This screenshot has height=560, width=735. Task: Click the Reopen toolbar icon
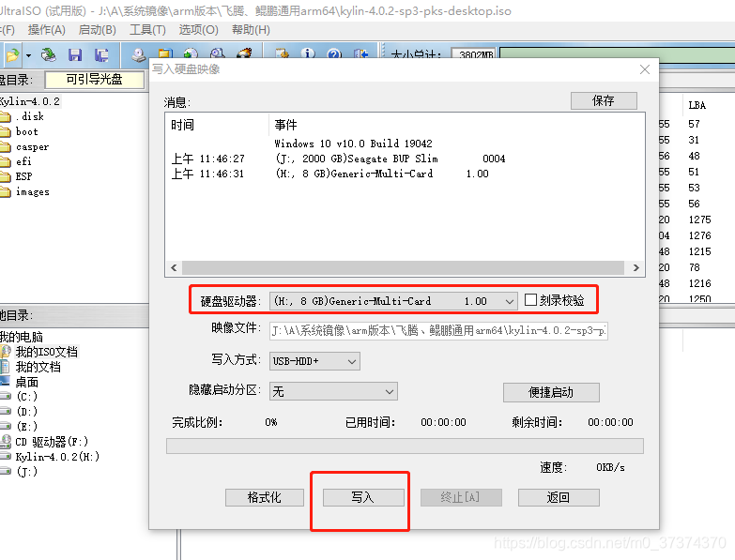point(49,54)
